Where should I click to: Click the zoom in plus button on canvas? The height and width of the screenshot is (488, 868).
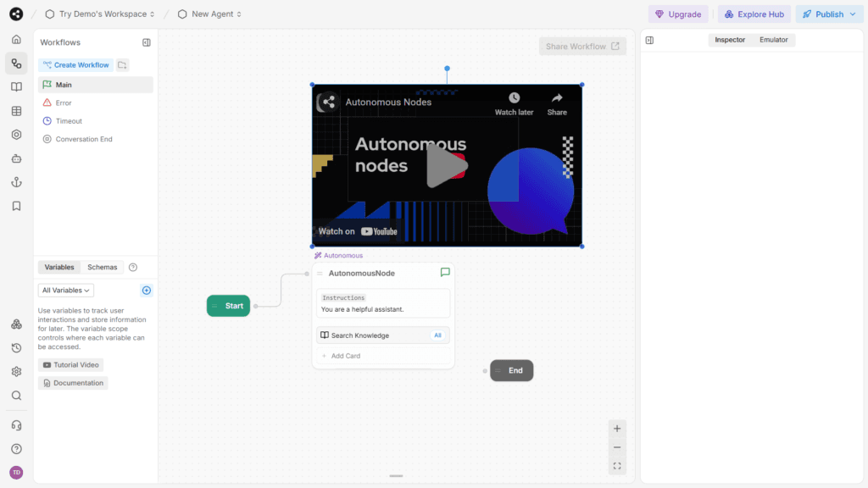617,429
